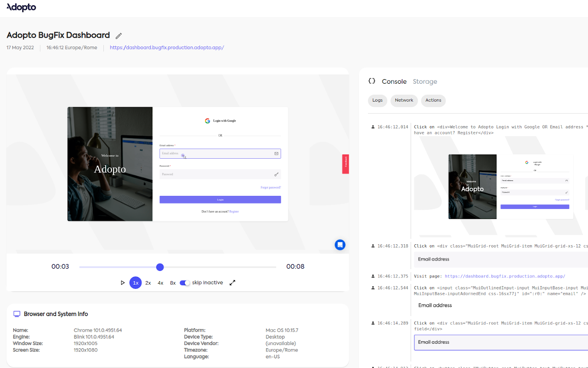This screenshot has width=588, height=368.
Task: Click the 17 May 2022 date text
Action: tap(20, 48)
